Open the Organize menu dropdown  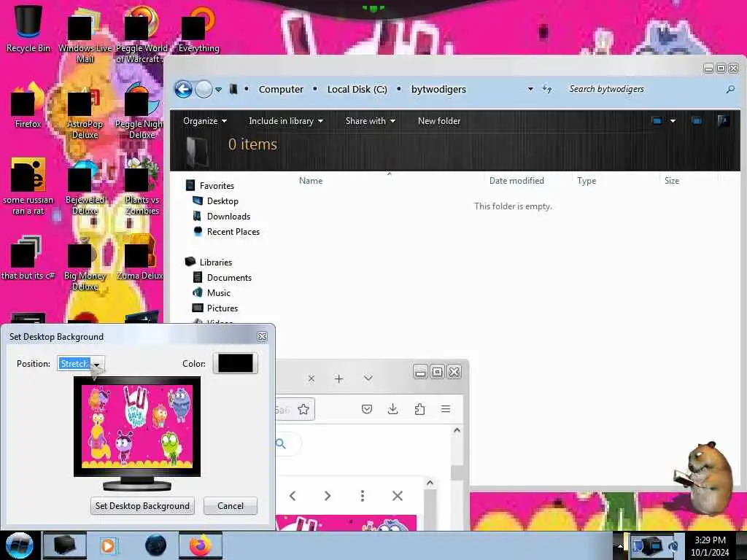click(x=205, y=121)
